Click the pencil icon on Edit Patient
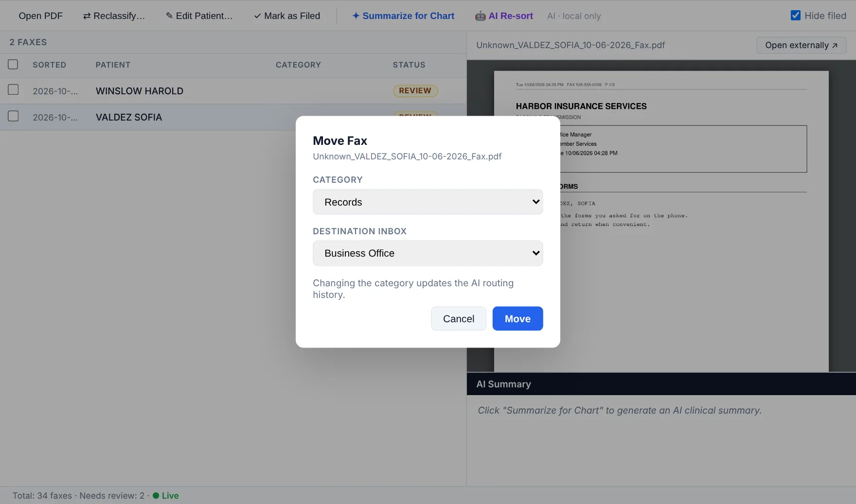 (169, 16)
